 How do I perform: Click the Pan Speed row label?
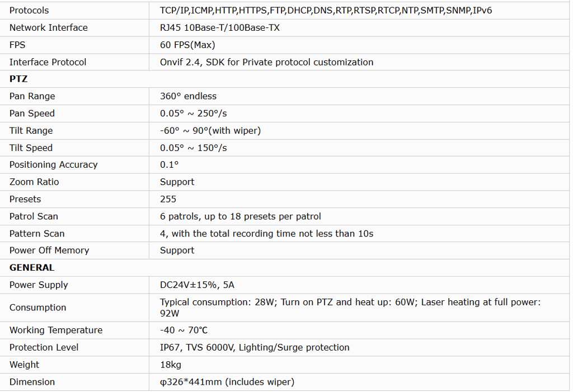coord(32,114)
